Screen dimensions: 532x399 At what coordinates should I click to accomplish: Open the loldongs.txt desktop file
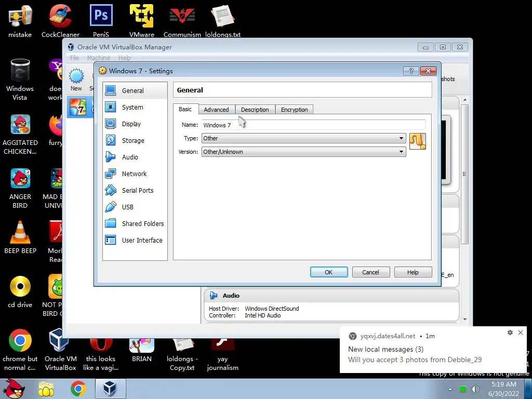coord(222,21)
